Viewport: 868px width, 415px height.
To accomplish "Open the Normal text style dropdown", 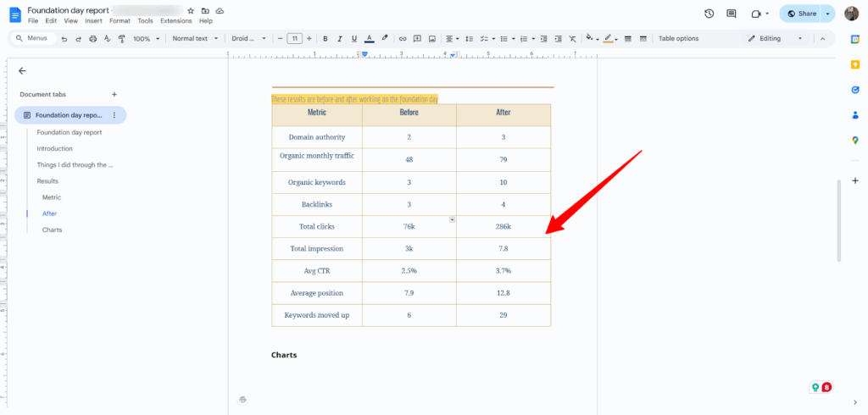I will (195, 38).
